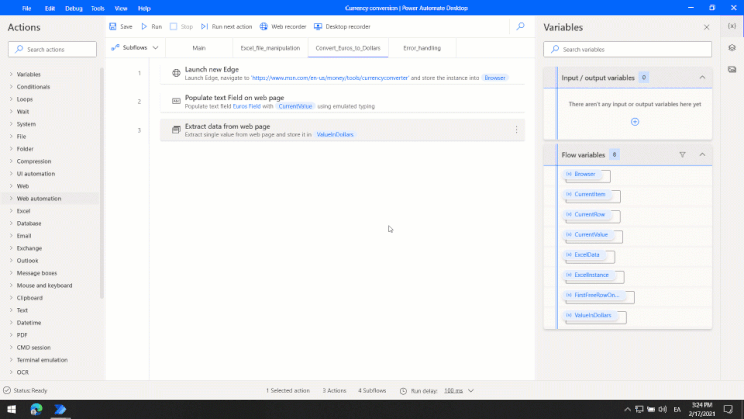Viewport: 744px width, 419px height.
Task: Click the search magnifier in flow toolbar
Action: [521, 26]
